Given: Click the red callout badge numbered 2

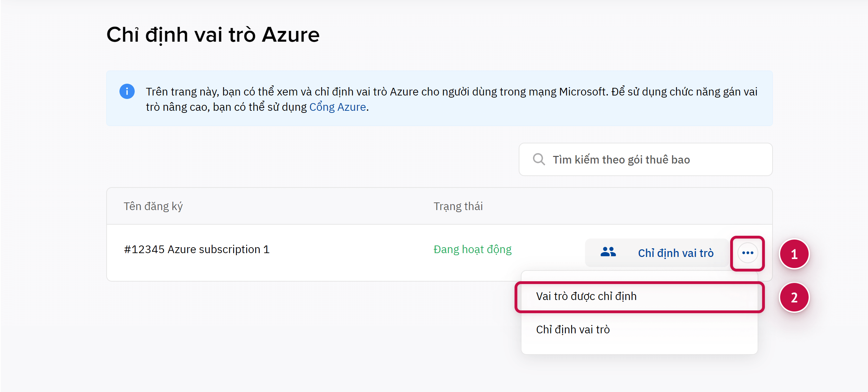Looking at the screenshot, I should coord(794,297).
